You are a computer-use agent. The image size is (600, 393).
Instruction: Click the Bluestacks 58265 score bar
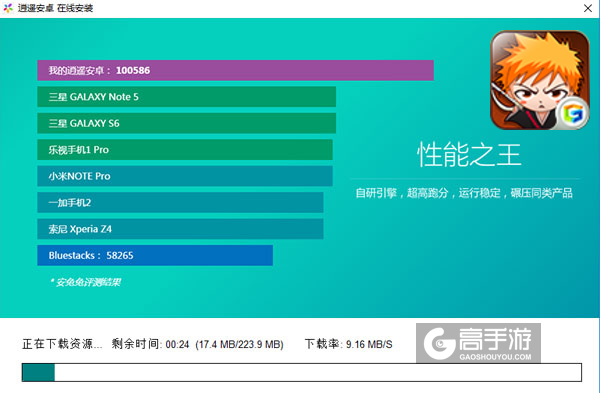155,255
